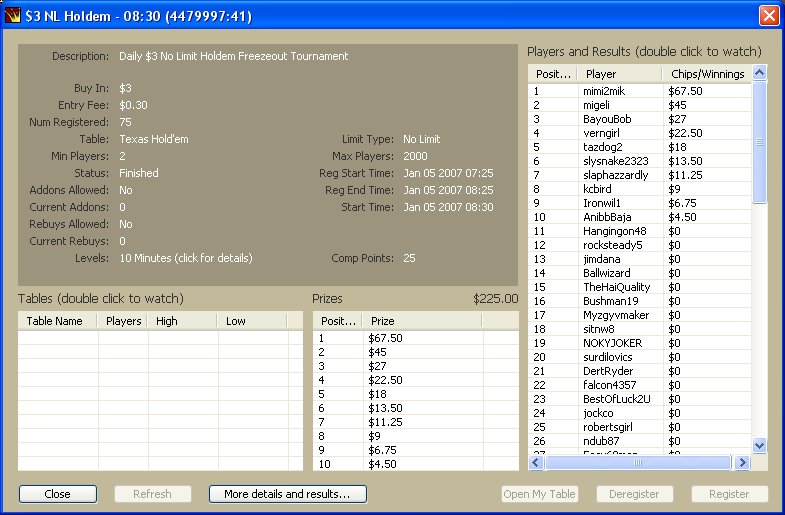
Task: Select player slysnake2323 row
Action: 640,161
